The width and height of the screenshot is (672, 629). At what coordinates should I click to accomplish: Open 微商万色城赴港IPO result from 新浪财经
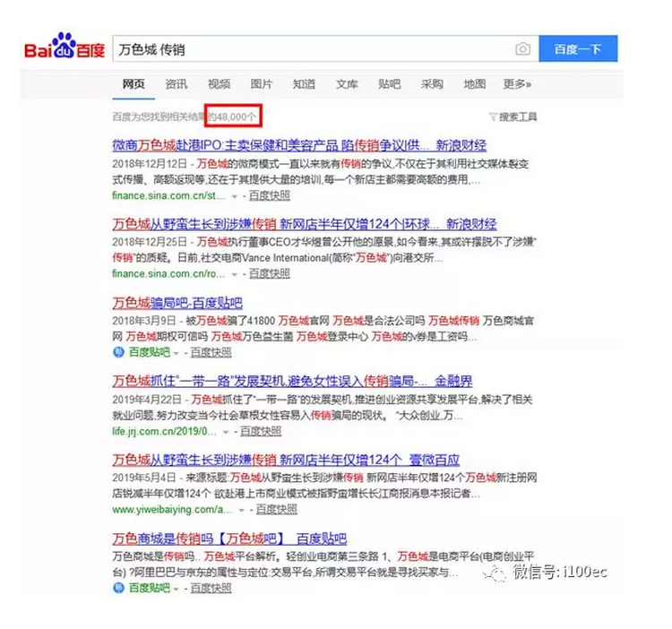point(299,145)
